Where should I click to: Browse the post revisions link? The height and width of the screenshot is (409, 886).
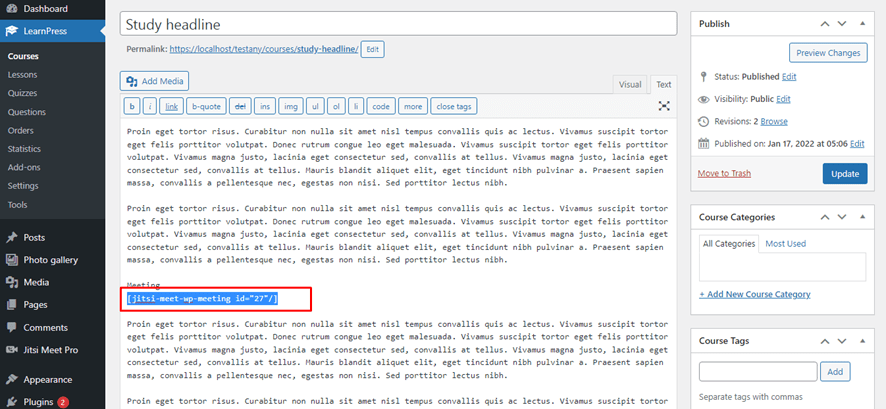pyautogui.click(x=774, y=121)
